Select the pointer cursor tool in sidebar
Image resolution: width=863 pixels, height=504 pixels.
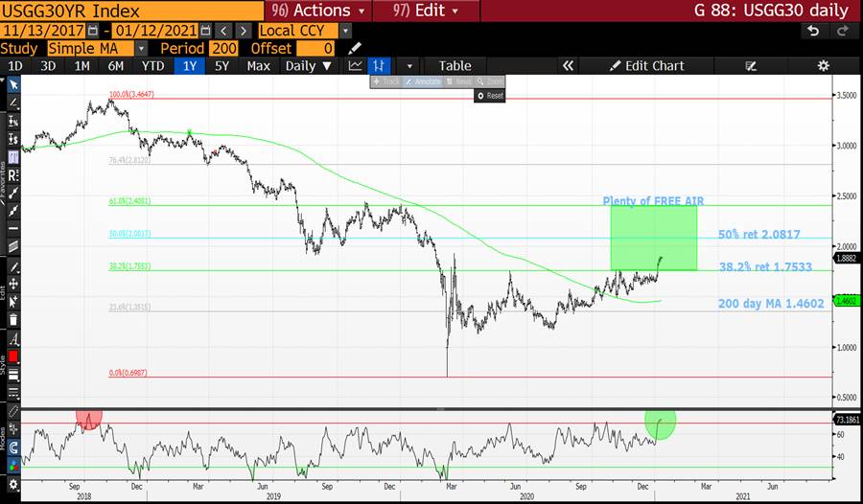pyautogui.click(x=13, y=84)
